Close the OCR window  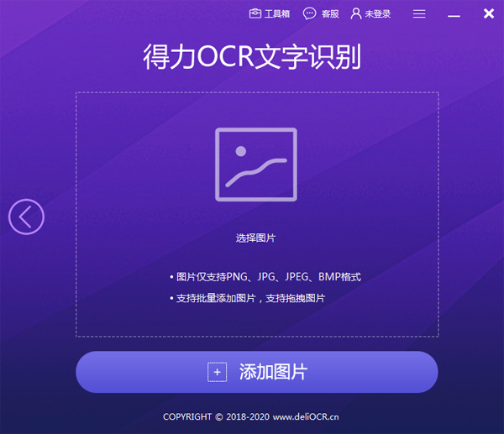[489, 13]
